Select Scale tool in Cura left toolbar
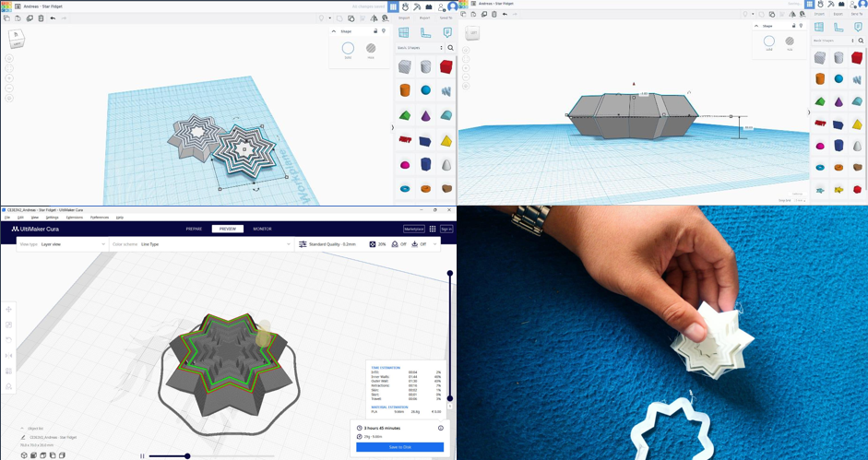868x460 pixels. coord(8,324)
